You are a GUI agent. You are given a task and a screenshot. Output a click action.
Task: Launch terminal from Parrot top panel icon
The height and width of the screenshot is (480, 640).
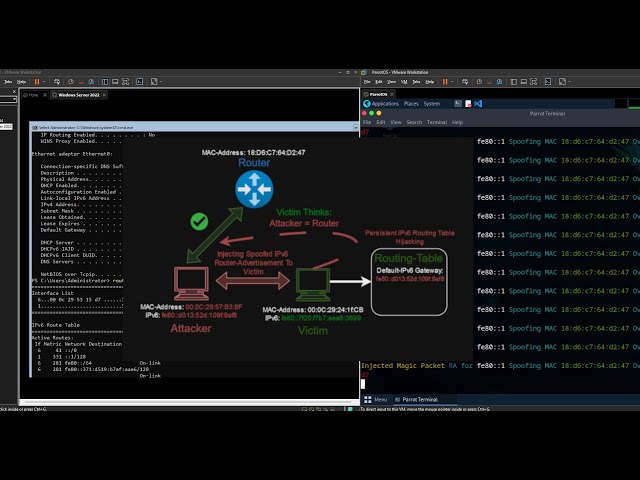(458, 104)
